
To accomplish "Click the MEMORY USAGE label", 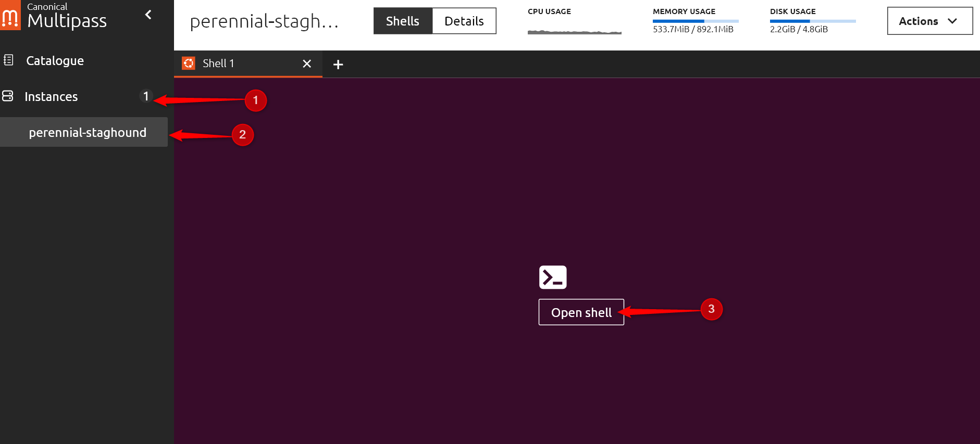I will (684, 11).
